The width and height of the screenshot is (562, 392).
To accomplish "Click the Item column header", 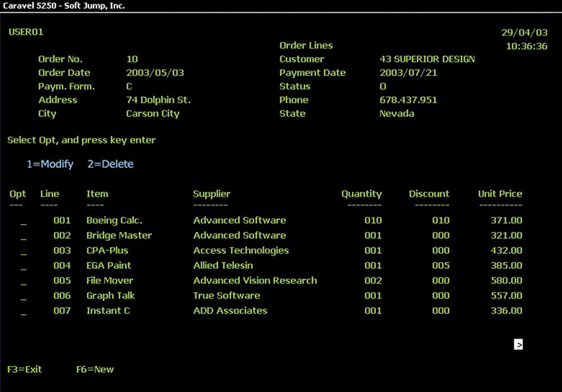I will pos(97,194).
